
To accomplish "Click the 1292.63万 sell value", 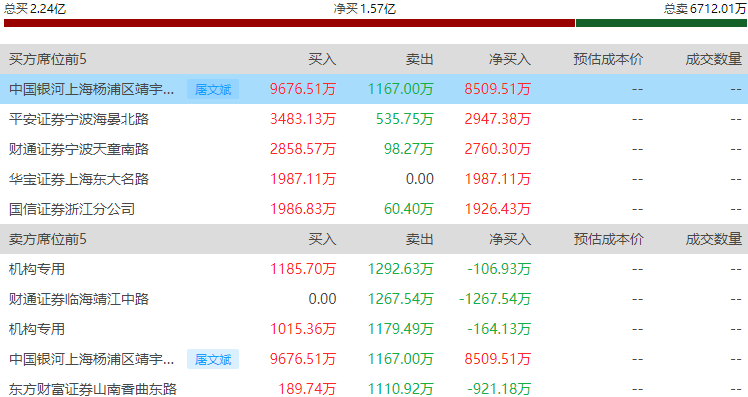I will (x=401, y=269).
